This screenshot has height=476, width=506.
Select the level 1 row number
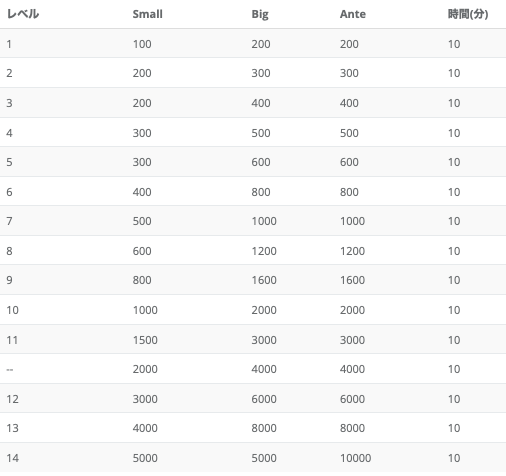click(x=9, y=44)
